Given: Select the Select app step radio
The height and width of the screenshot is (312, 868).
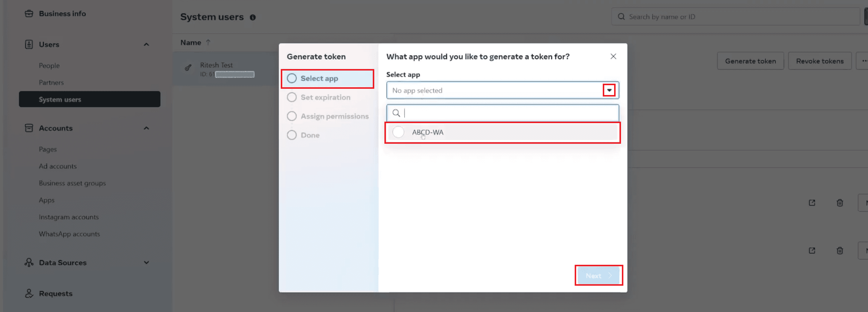Looking at the screenshot, I should 292,78.
